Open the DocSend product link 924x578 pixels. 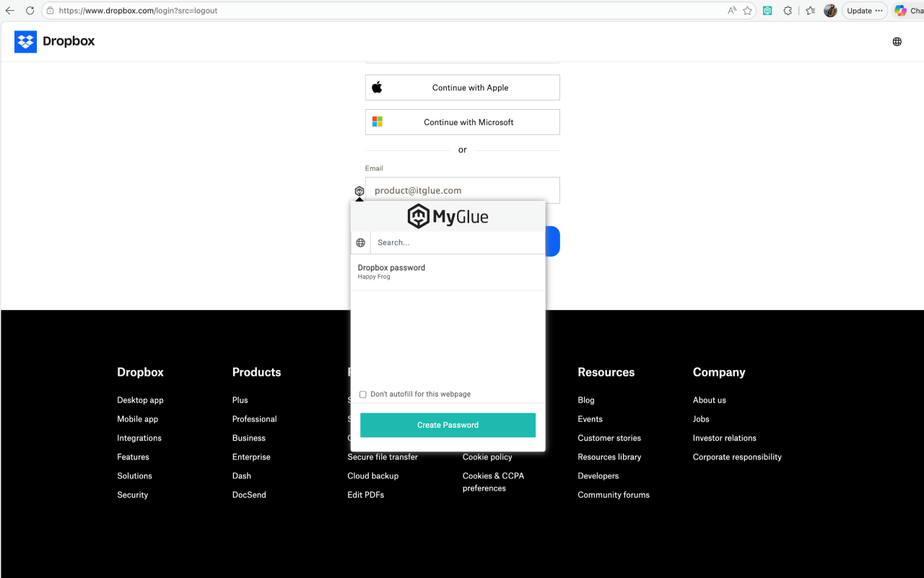pyautogui.click(x=249, y=495)
